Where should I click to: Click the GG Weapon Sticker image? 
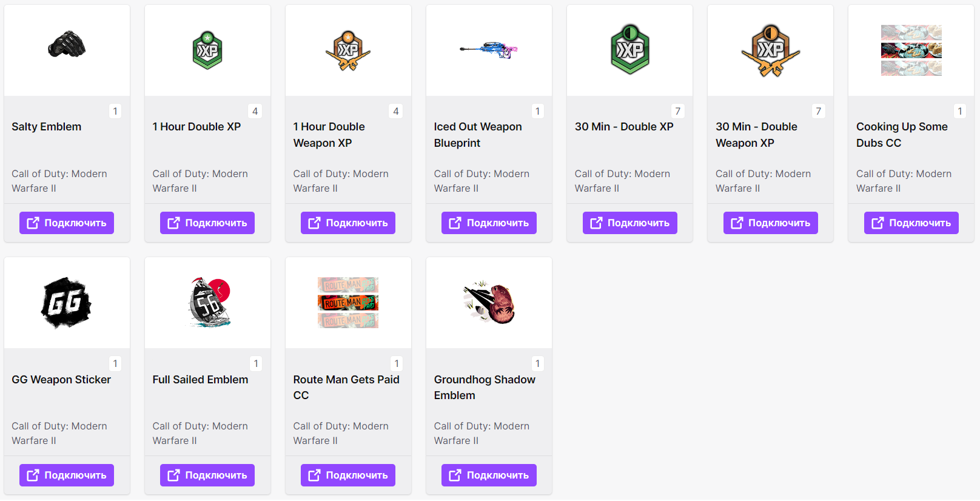pyautogui.click(x=67, y=303)
